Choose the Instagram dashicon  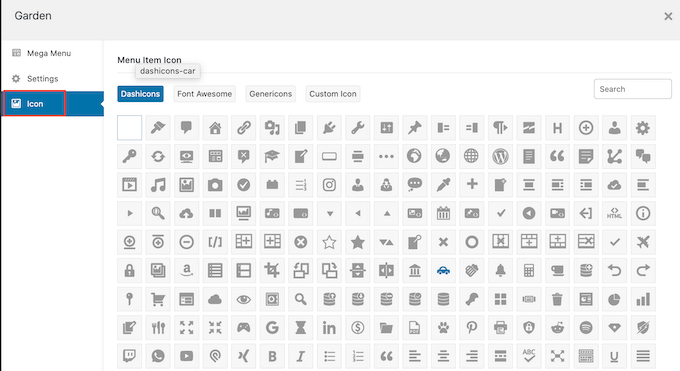[x=329, y=185]
